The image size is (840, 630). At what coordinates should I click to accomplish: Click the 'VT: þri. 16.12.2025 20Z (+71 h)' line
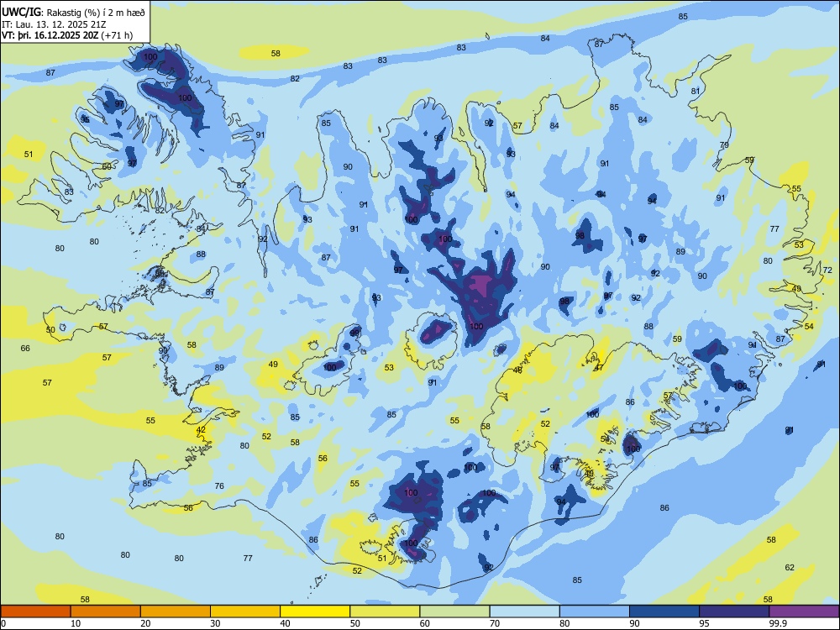pos(67,35)
